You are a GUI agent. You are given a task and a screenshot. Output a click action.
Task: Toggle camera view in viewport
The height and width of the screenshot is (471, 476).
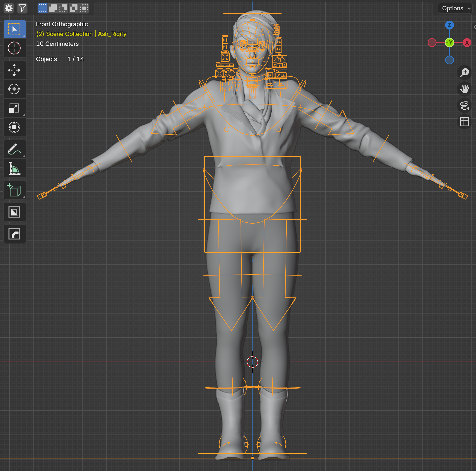pos(464,105)
